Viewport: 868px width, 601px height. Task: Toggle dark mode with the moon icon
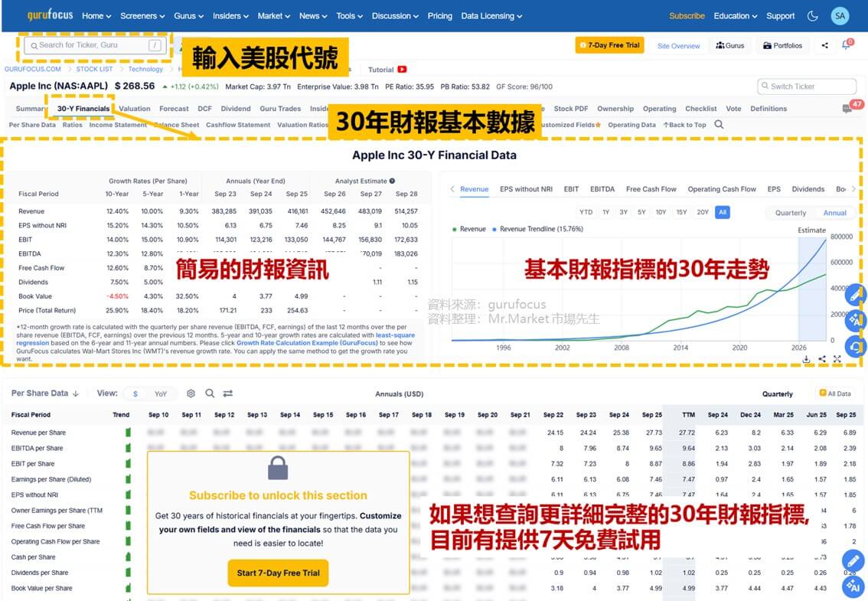(813, 15)
